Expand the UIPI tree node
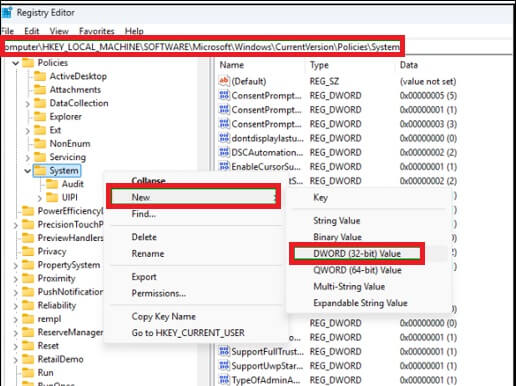This screenshot has width=516, height=386. [x=40, y=198]
